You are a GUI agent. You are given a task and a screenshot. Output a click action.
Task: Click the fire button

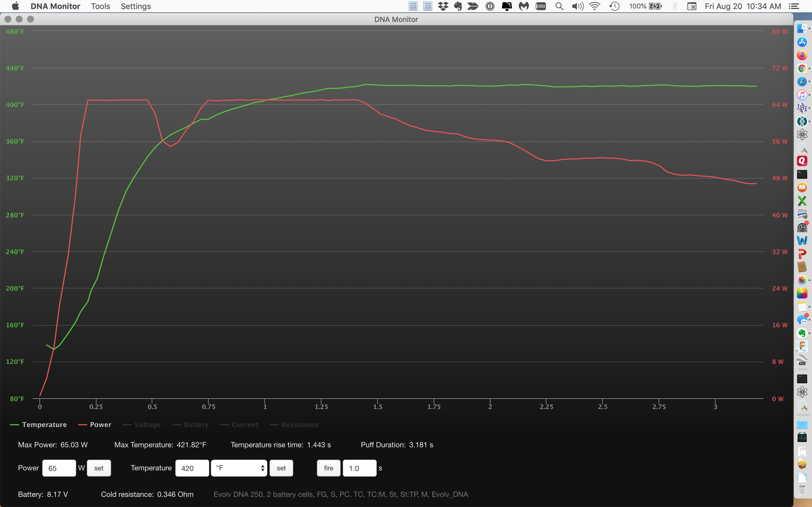[x=328, y=468]
